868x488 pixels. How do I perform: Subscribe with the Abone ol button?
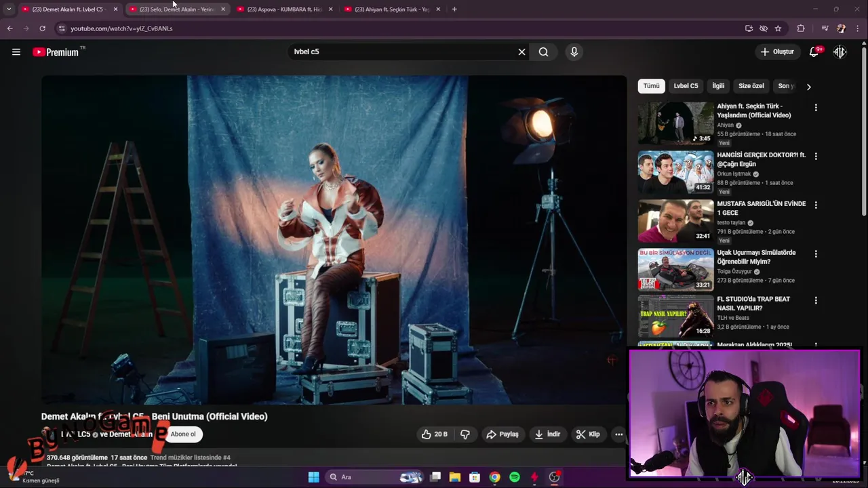coord(183,434)
